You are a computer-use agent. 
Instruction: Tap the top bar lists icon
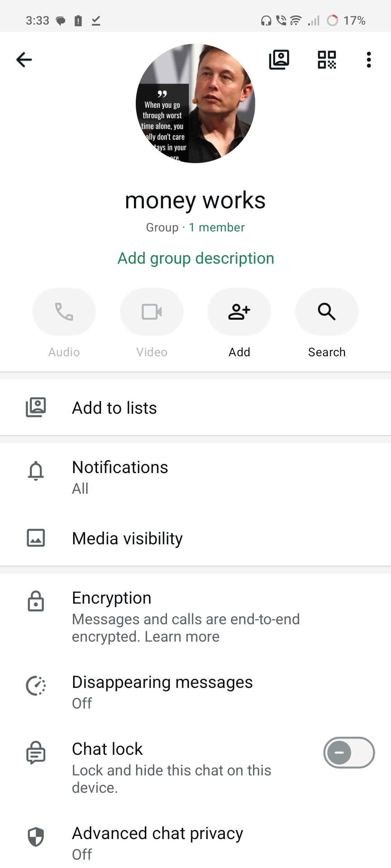279,60
